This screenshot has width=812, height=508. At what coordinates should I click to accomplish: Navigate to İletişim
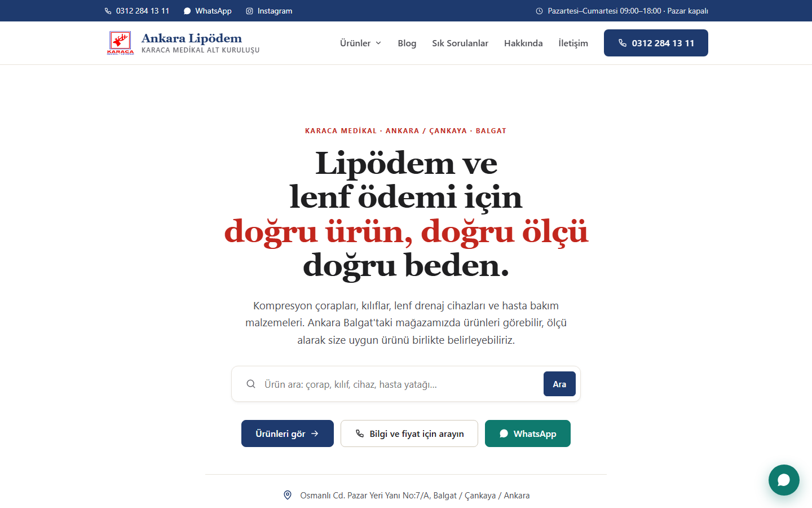pos(573,43)
